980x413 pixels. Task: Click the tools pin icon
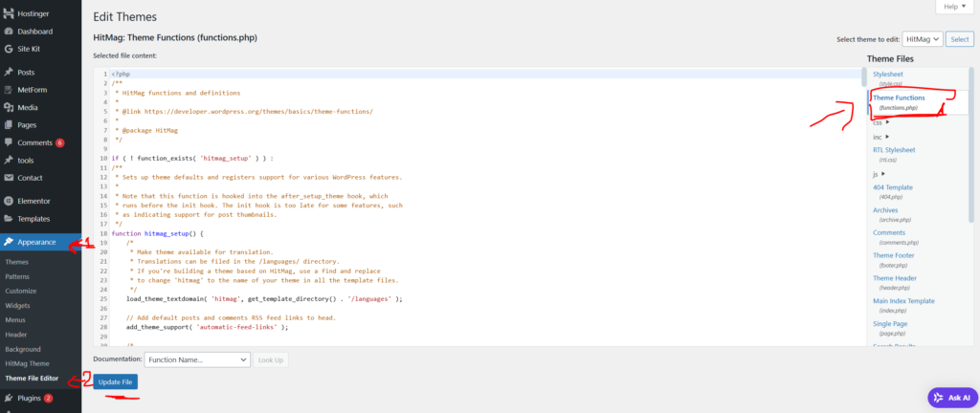pyautogui.click(x=9, y=161)
